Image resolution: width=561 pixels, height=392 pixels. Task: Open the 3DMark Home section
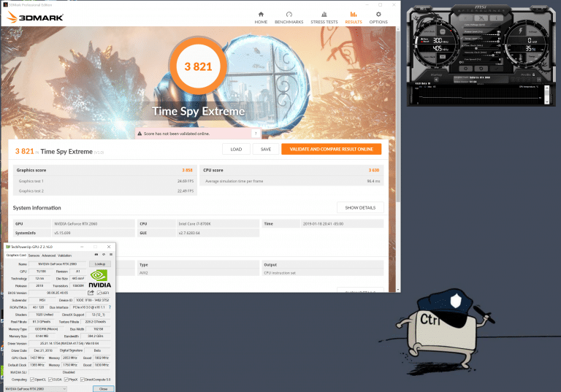[261, 18]
